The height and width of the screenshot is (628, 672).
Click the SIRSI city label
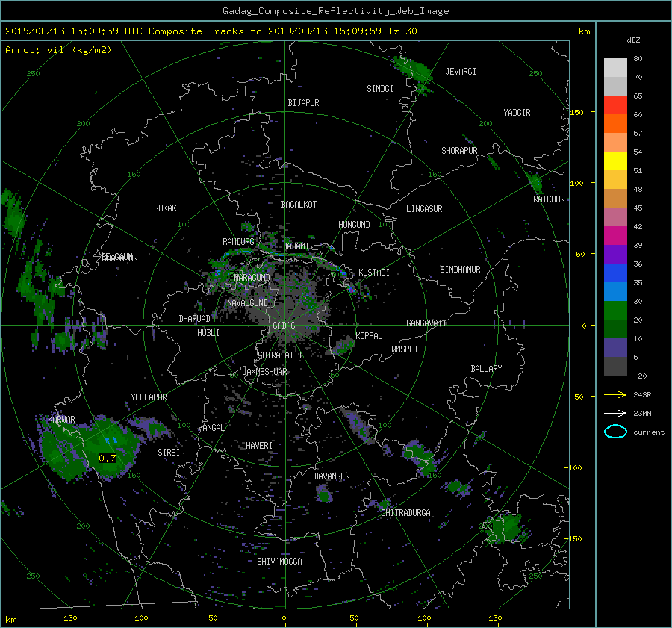pos(169,453)
